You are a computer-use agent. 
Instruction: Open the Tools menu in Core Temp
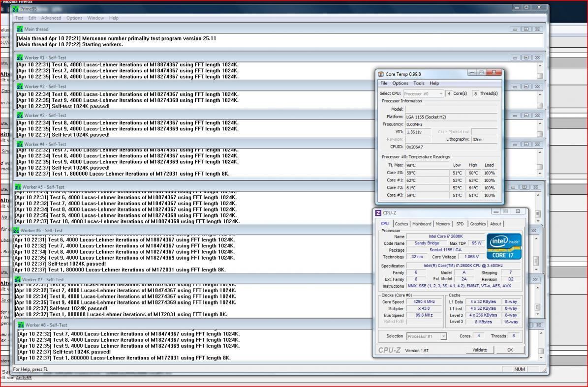pos(419,83)
